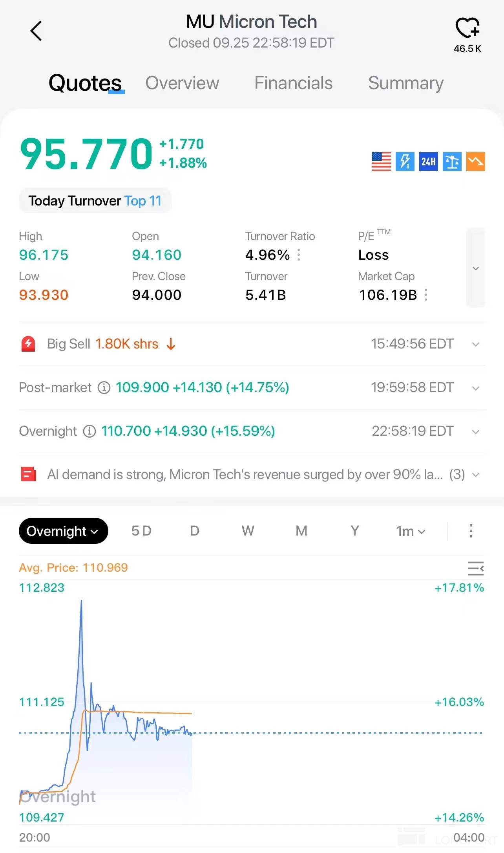
Task: Open the Overnight info icon
Action: [x=89, y=431]
